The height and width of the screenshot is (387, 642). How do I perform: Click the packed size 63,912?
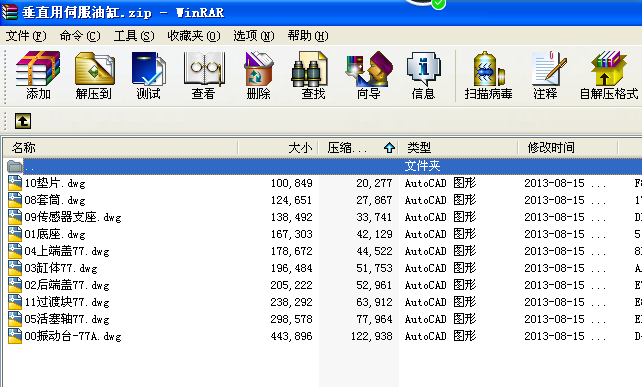[374, 302]
